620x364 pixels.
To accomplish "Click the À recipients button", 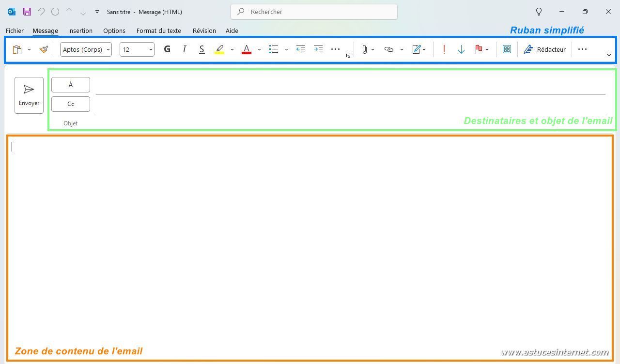I will (71, 85).
